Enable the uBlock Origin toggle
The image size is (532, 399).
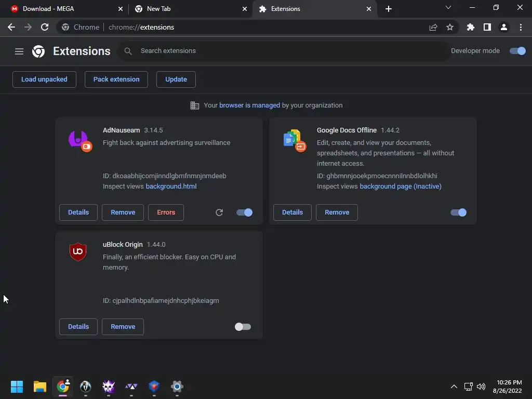pyautogui.click(x=243, y=327)
